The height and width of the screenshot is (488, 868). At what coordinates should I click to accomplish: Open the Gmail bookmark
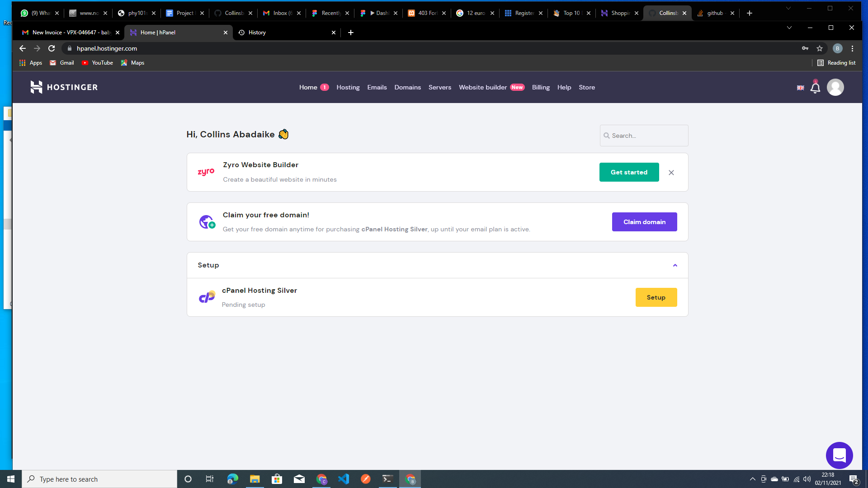pyautogui.click(x=61, y=63)
